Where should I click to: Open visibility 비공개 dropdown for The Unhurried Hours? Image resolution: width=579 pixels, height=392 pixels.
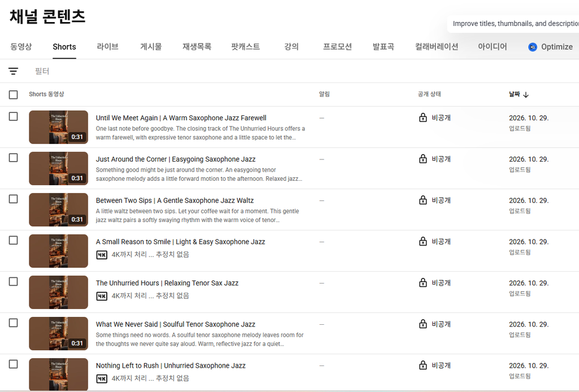click(441, 283)
